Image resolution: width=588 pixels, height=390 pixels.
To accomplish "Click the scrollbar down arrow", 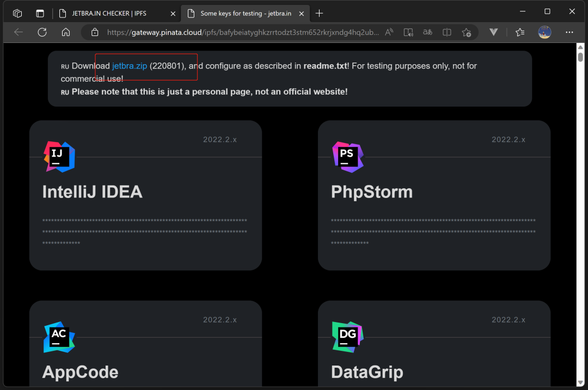I will click(580, 382).
